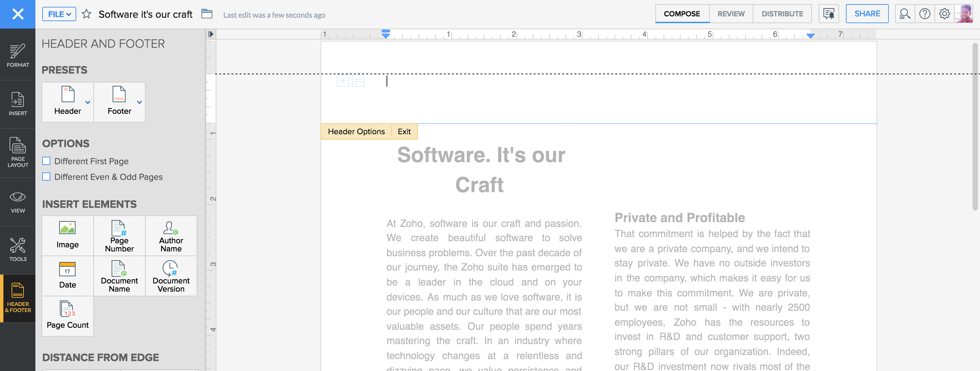Click Exit to leave header editing
980x371 pixels.
(404, 132)
